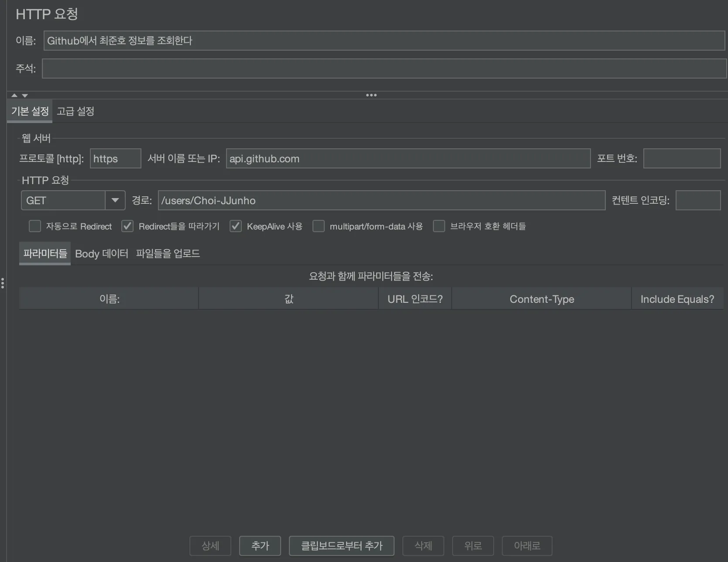The image size is (728, 562).
Task: Disable the KeepAlive 사용 checkbox
Action: pyautogui.click(x=236, y=226)
